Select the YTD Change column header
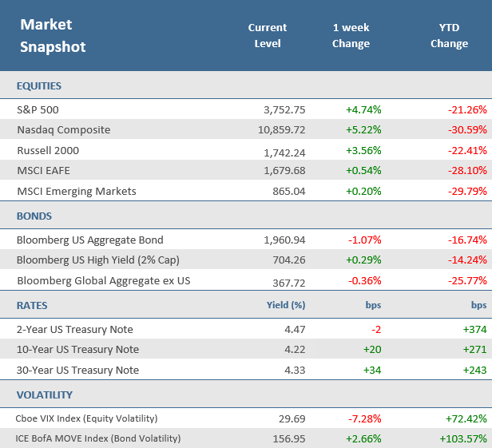 [x=449, y=35]
